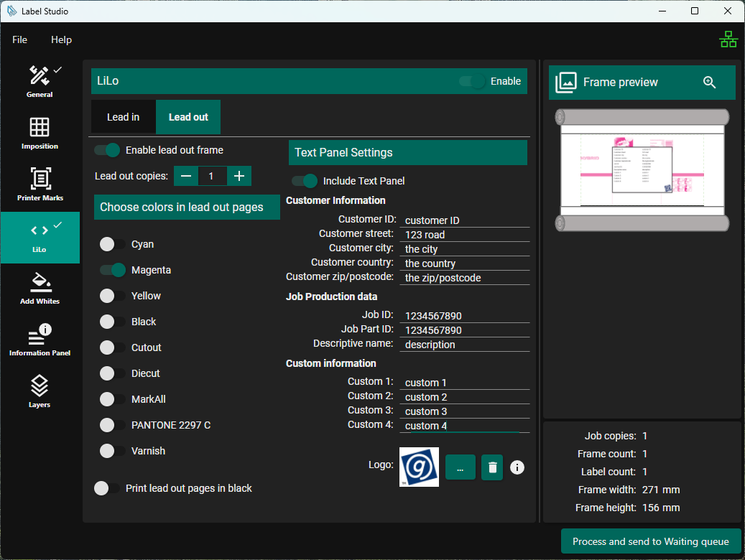Click the Customer ID input field

point(465,220)
